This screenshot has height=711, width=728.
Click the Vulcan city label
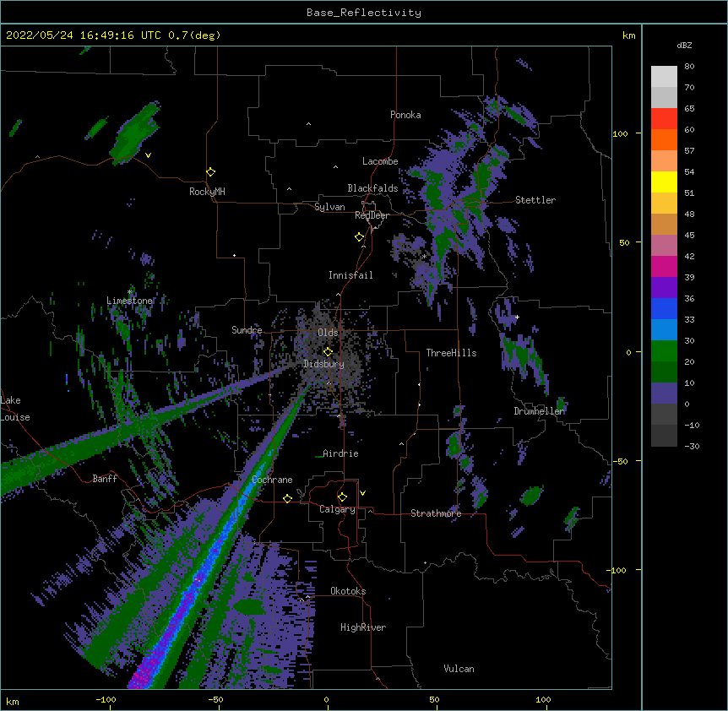click(459, 669)
